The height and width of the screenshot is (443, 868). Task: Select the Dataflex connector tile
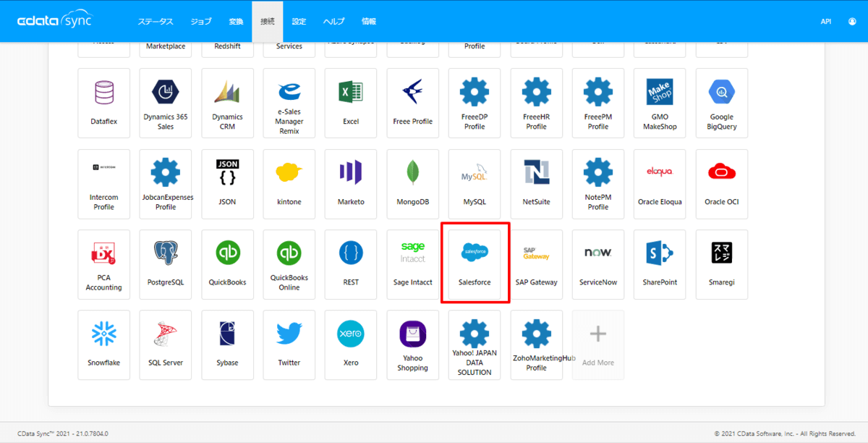[104, 103]
